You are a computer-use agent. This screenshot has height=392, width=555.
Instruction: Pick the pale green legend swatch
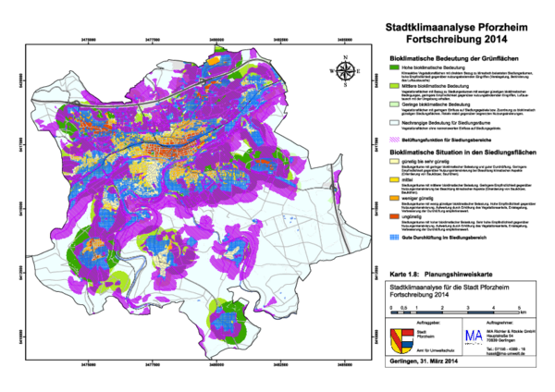tap(394, 104)
